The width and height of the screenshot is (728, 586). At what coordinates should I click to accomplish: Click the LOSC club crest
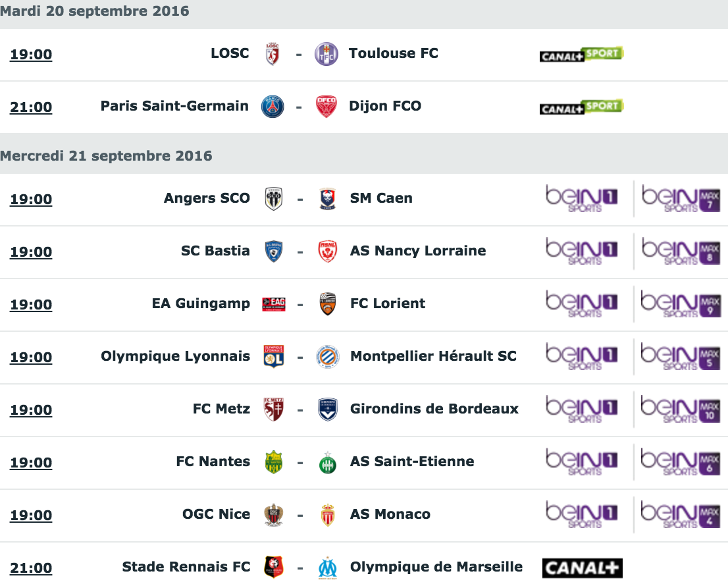coord(273,54)
